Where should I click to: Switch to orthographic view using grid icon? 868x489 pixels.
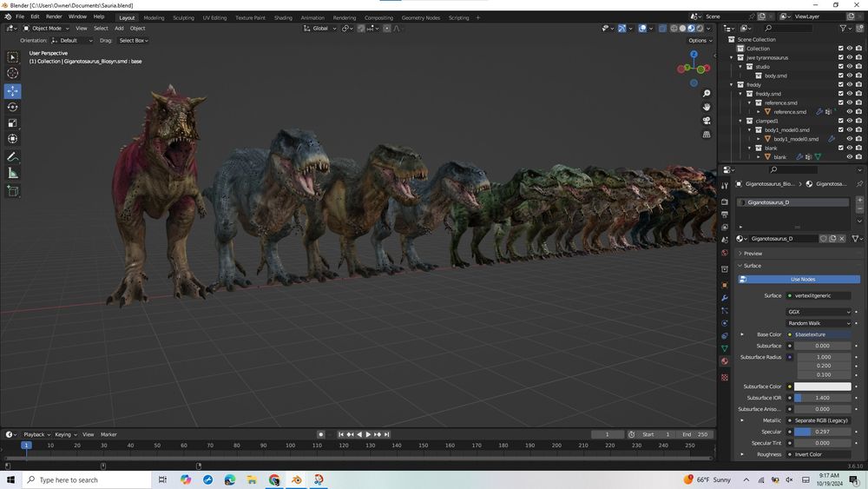tap(707, 135)
